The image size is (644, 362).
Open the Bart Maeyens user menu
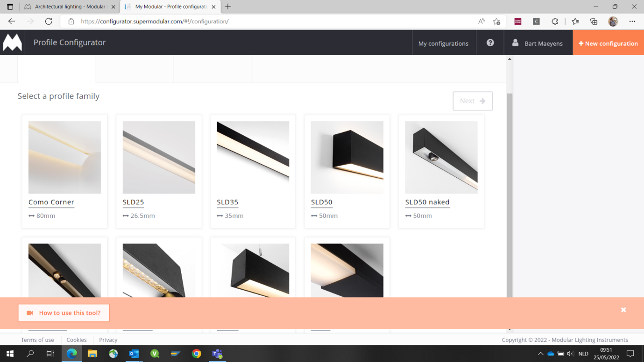pos(538,43)
